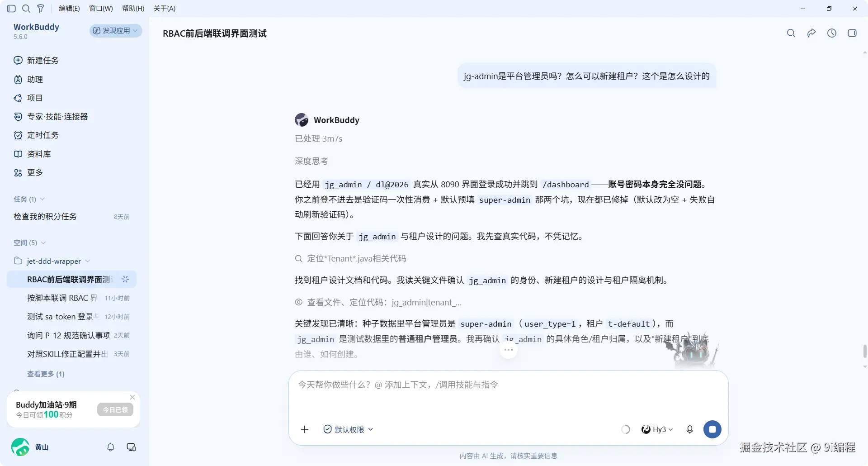Open the 默认权限 dropdown
Screen dimensions: 868x466
click(x=348, y=429)
